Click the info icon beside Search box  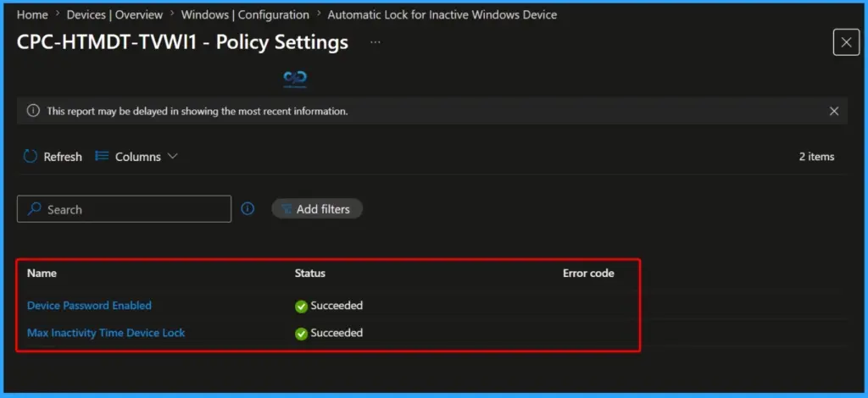click(248, 208)
